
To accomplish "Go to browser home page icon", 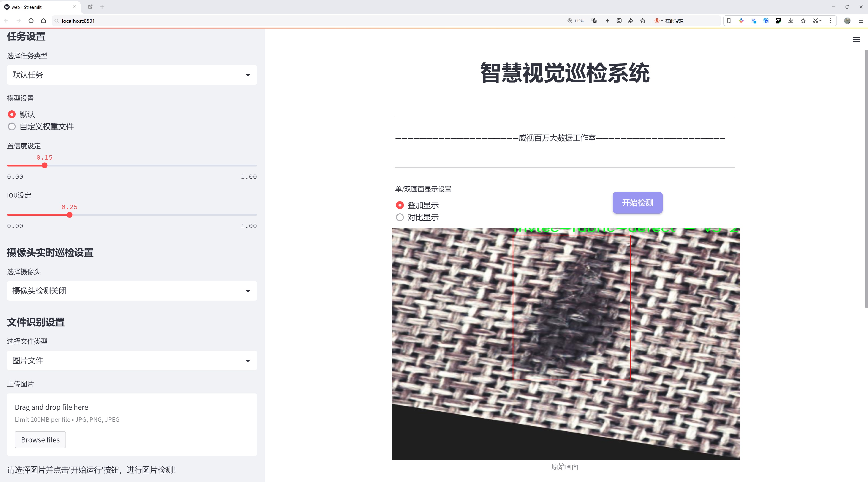I will [43, 21].
